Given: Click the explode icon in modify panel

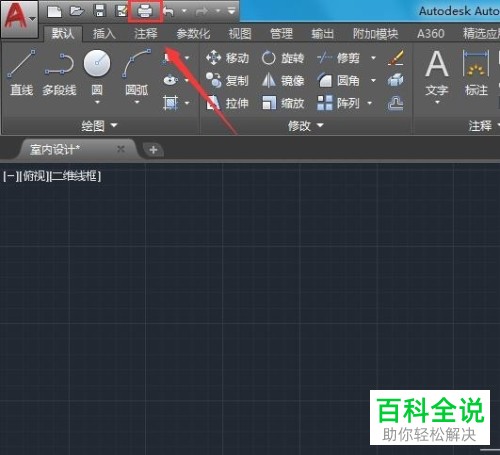Looking at the screenshot, I should coord(396,80).
